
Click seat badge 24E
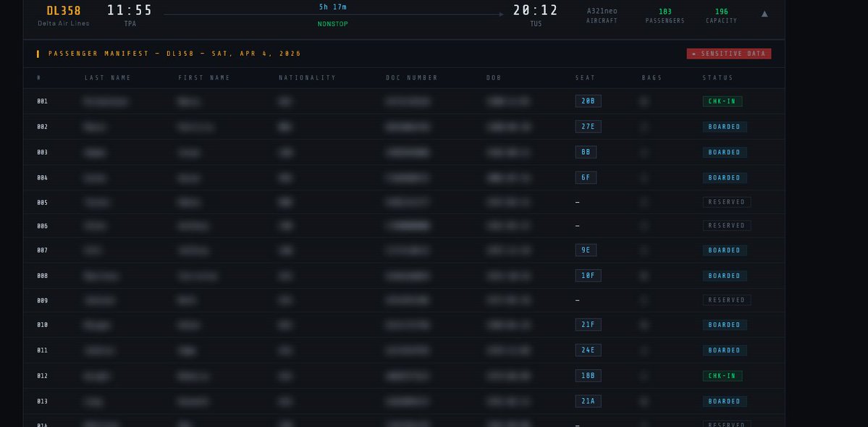pyautogui.click(x=588, y=350)
